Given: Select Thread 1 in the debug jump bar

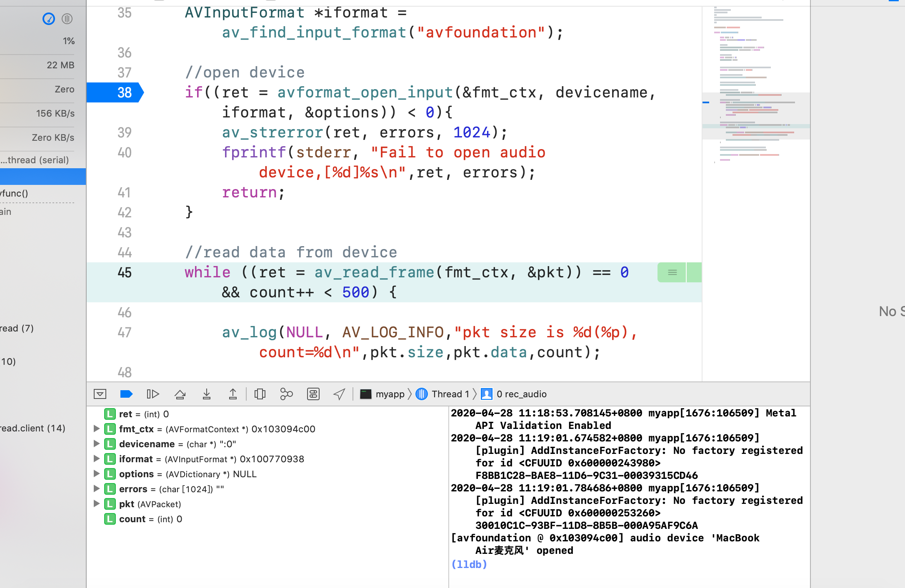Looking at the screenshot, I should click(x=450, y=394).
